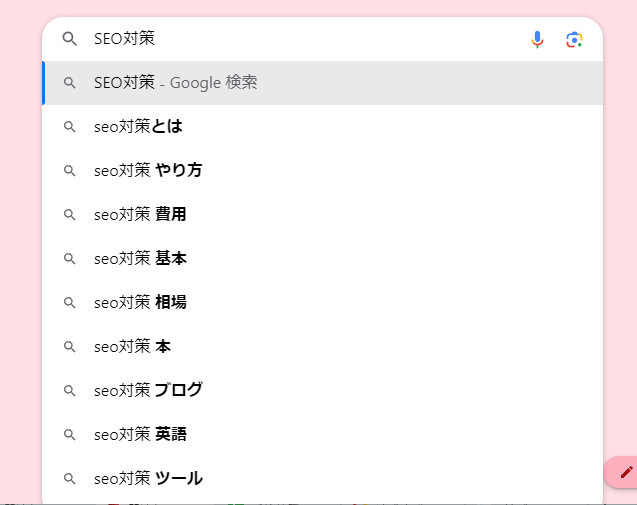Click magnifier icon beside seo対策 費用
Viewport: 637px width, 505px height.
(69, 215)
